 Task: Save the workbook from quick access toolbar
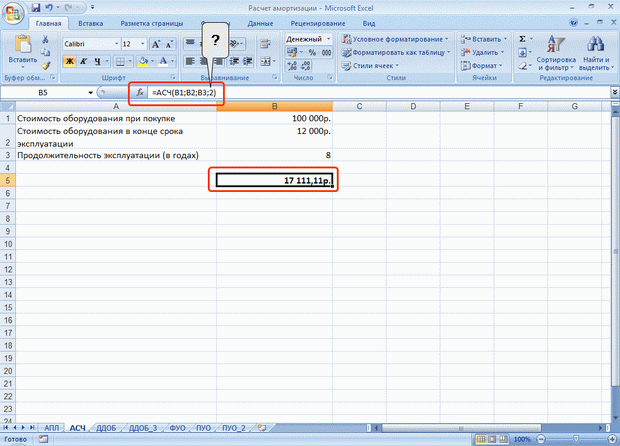click(36, 8)
